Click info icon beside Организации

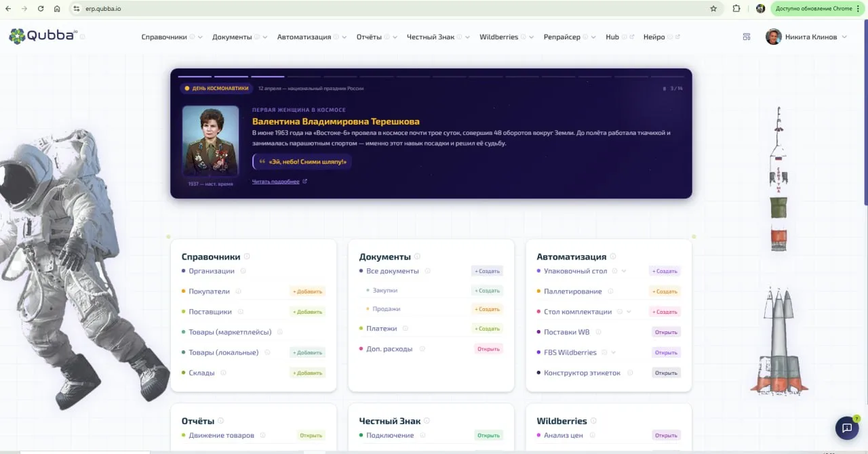coord(243,271)
